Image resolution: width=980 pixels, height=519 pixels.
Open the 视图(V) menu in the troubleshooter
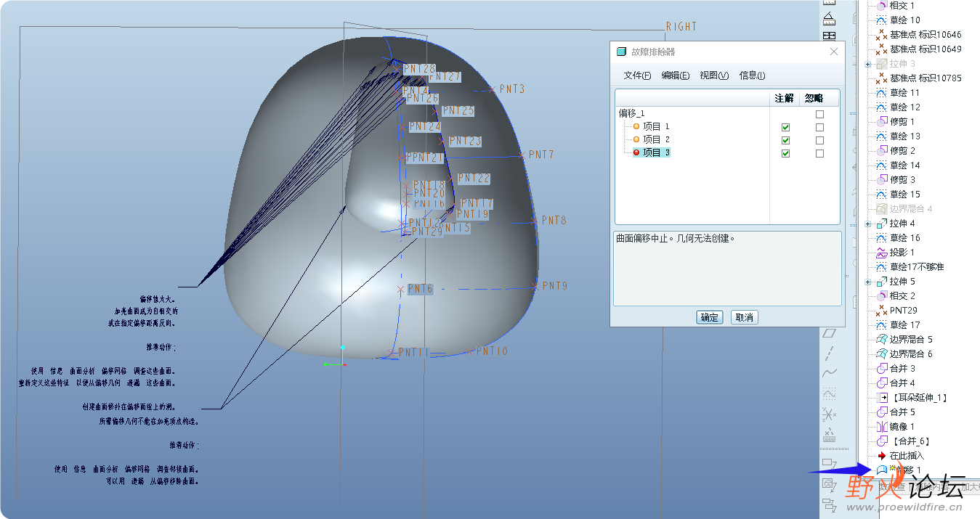714,75
